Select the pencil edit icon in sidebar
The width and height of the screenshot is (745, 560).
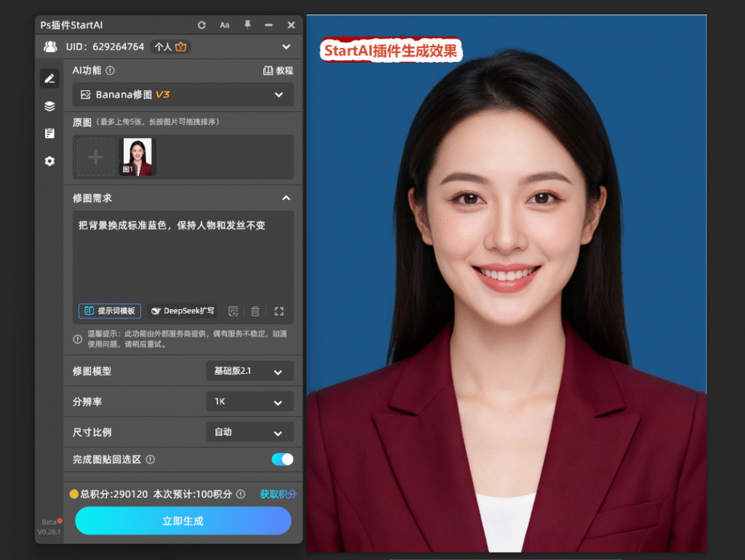[50, 79]
